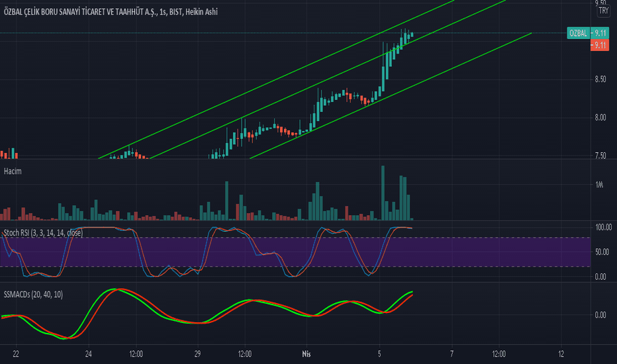The height and width of the screenshot is (364, 617).
Task: Click the 5 date on time axis
Action: click(379, 354)
